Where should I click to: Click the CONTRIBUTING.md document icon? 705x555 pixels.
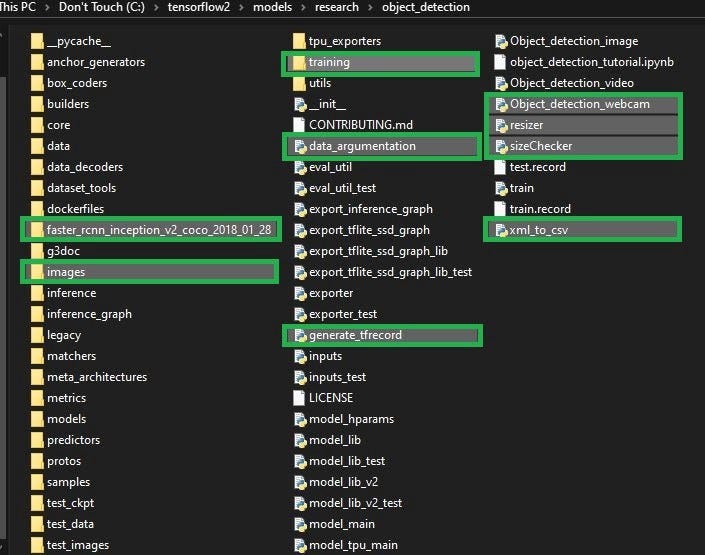[299, 125]
